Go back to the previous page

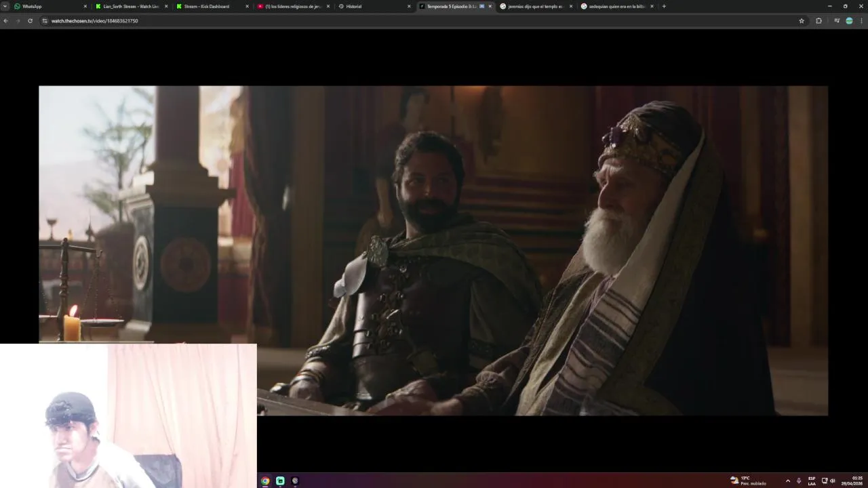tap(5, 21)
